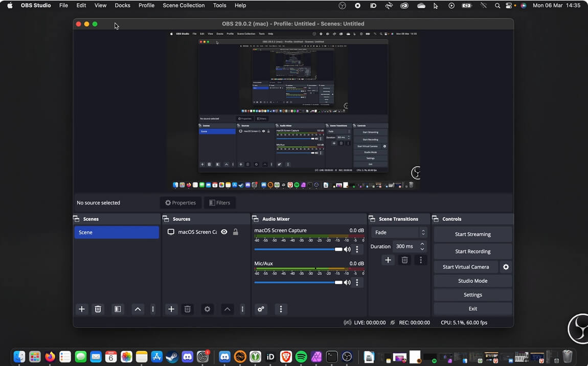
Task: Add a new source with the plus icon
Action: click(171, 309)
